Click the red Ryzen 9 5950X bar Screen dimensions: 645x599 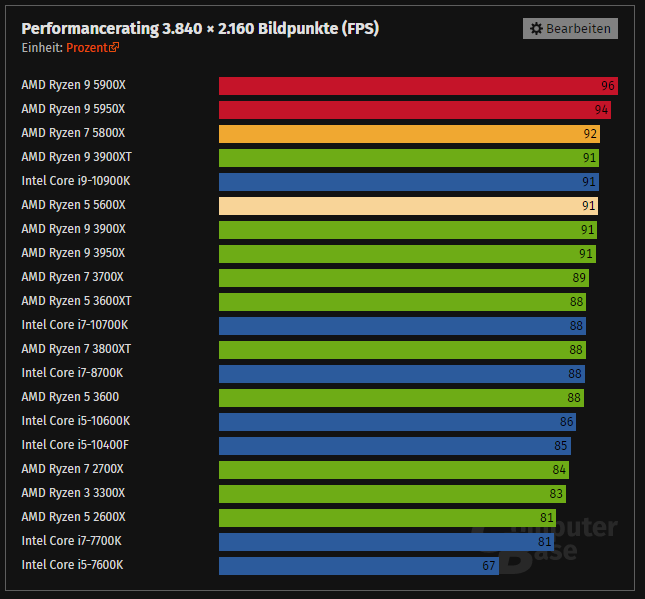[x=415, y=110]
